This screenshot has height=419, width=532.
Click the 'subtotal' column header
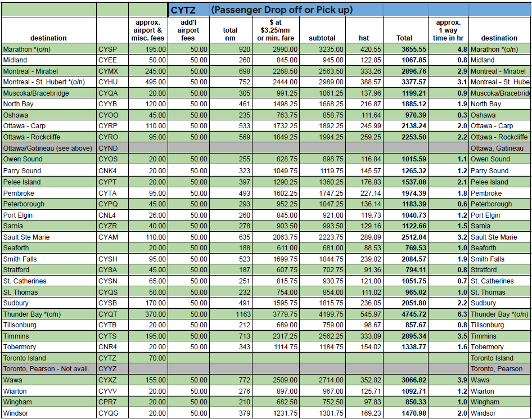(x=322, y=38)
